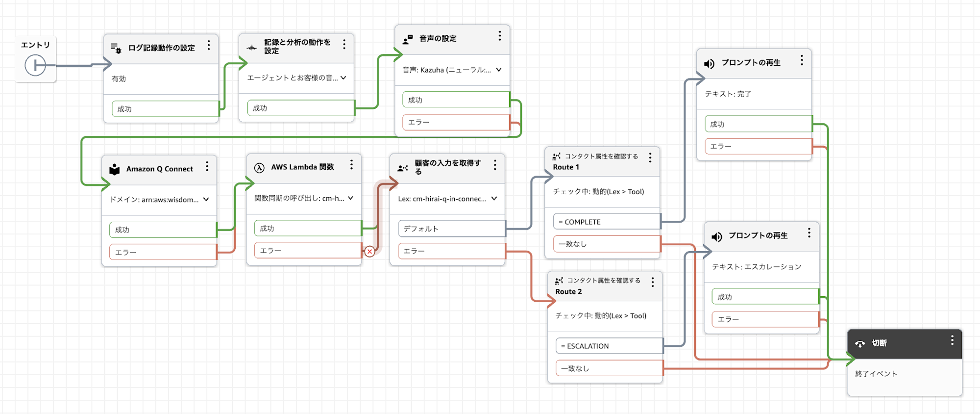Expand the 関数同期の呼び出し dropdown
The width and height of the screenshot is (980, 414).
click(x=350, y=198)
